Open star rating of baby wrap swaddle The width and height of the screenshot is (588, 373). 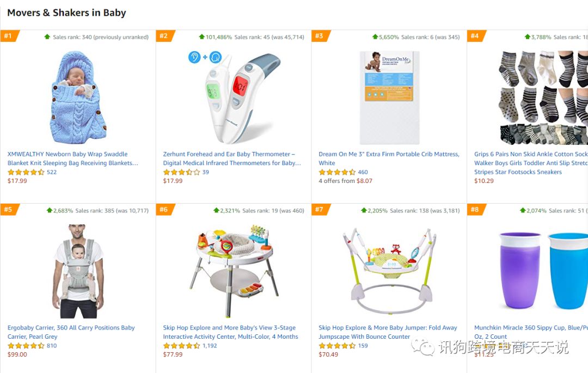(x=26, y=172)
